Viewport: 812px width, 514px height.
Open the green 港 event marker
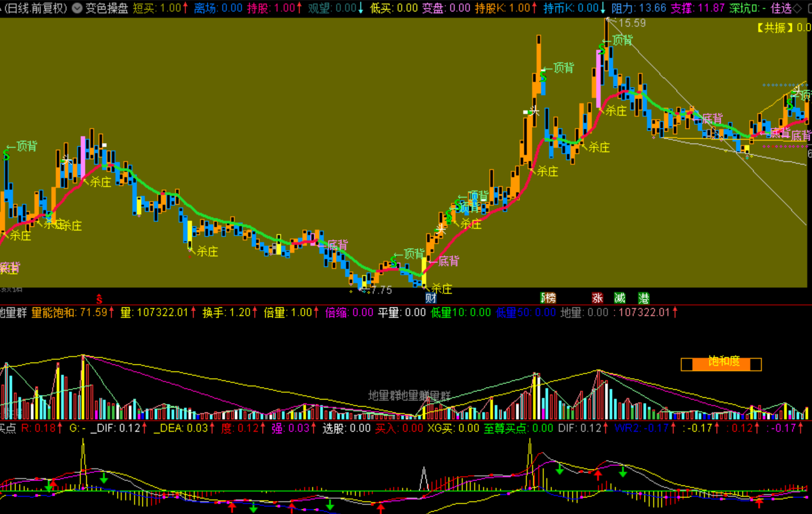(x=643, y=298)
